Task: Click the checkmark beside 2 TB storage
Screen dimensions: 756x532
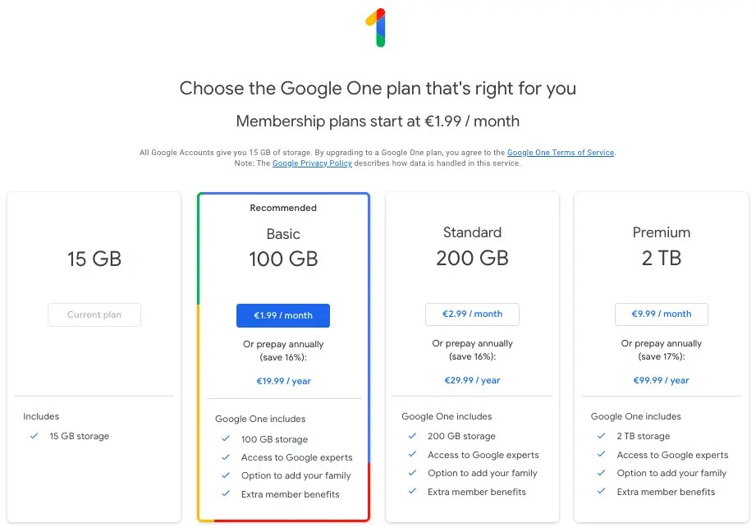Action: point(601,436)
